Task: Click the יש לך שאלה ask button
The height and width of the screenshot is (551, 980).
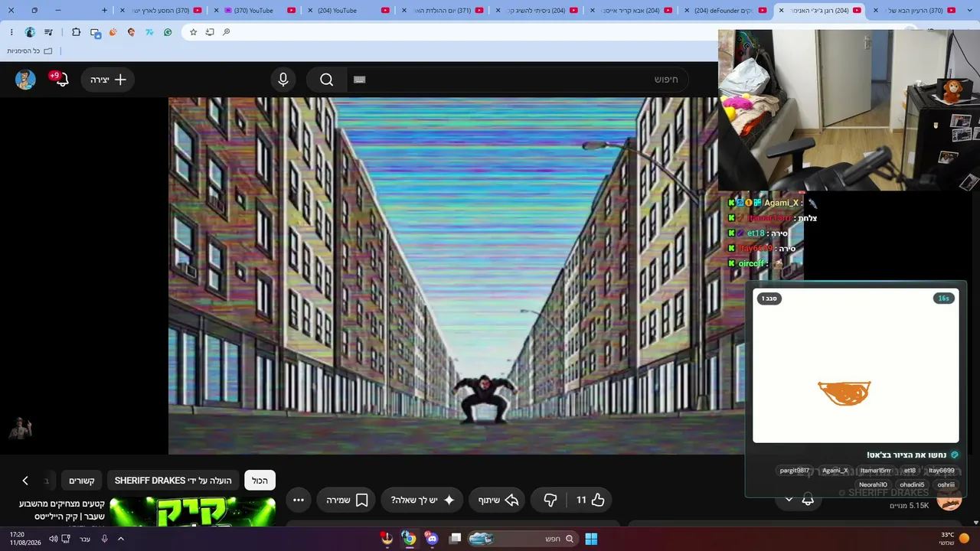Action: (423, 500)
